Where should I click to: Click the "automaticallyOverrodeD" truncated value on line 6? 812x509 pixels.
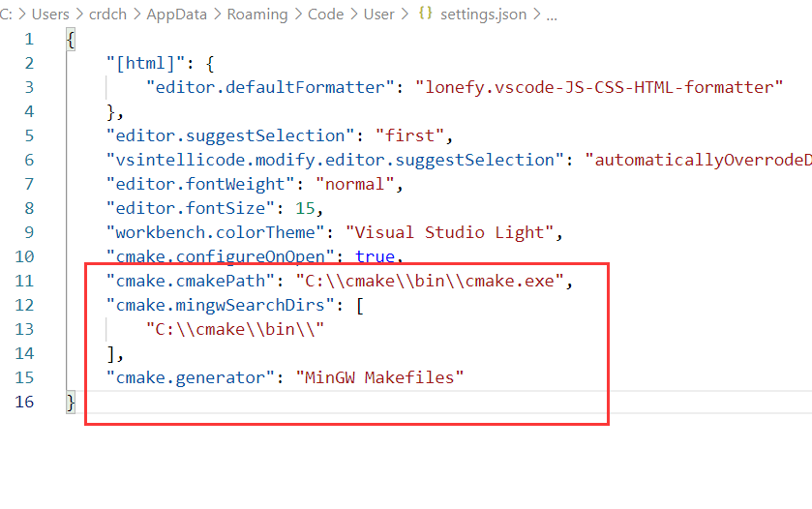coord(698,160)
